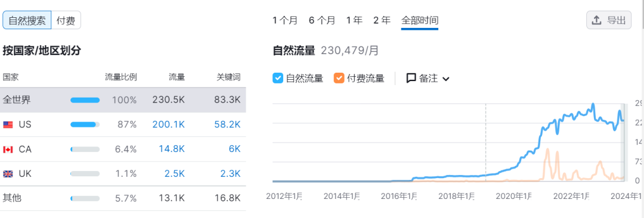
Task: Click the 其他 5.7% traffic share bar
Action: coord(85,199)
